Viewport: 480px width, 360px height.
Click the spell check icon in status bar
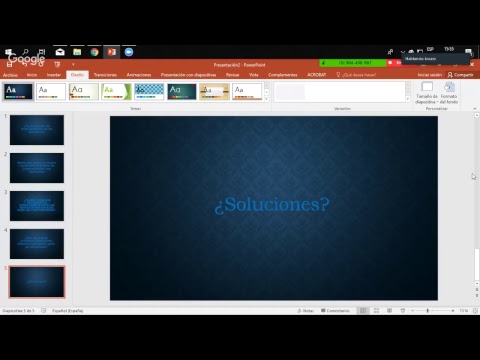44,311
